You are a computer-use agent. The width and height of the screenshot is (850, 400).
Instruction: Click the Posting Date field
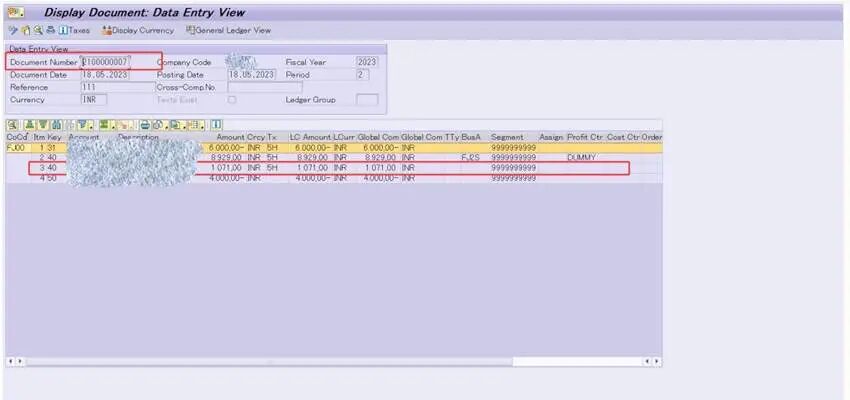click(252, 75)
